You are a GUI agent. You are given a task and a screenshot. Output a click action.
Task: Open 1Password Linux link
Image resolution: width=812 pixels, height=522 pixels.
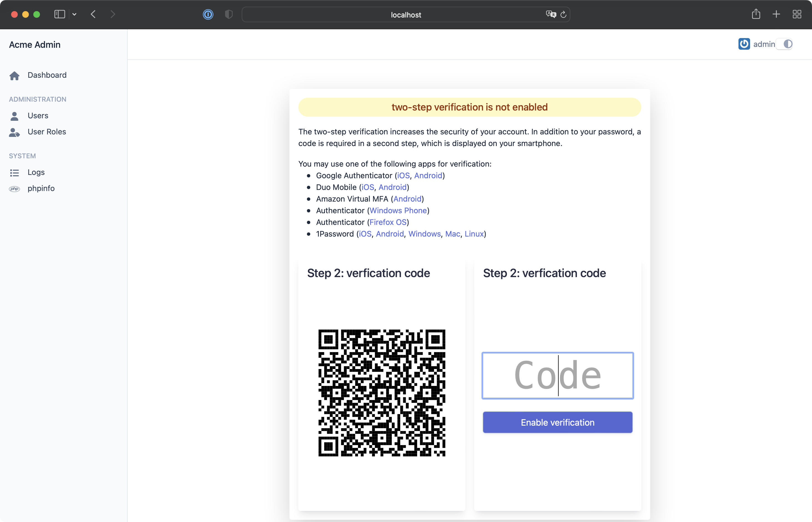(x=474, y=234)
